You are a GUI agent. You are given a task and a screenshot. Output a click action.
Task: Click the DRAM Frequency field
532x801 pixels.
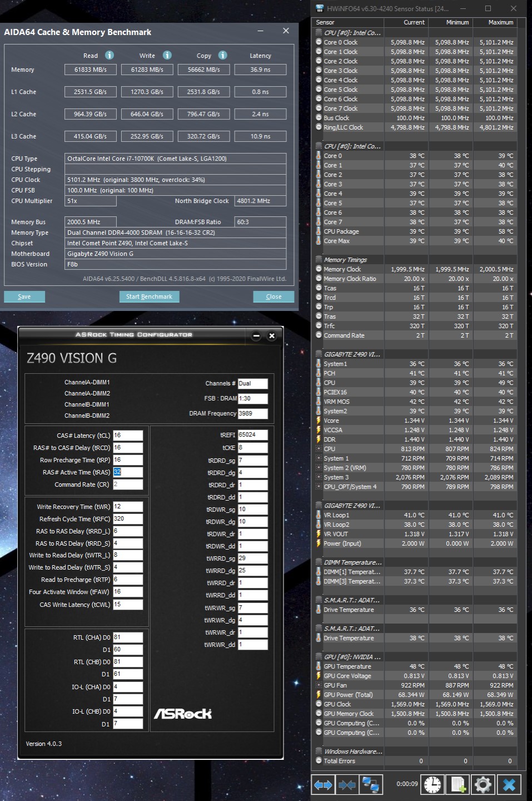point(253,414)
